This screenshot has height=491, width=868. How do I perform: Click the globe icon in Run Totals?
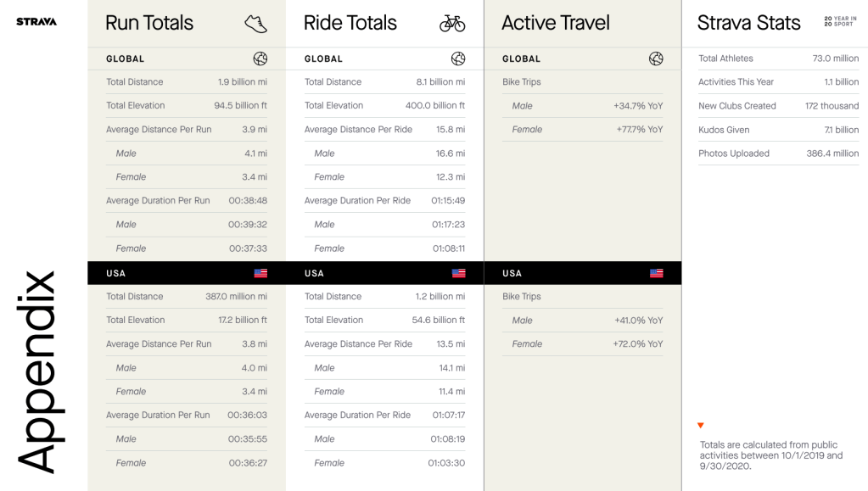260,59
